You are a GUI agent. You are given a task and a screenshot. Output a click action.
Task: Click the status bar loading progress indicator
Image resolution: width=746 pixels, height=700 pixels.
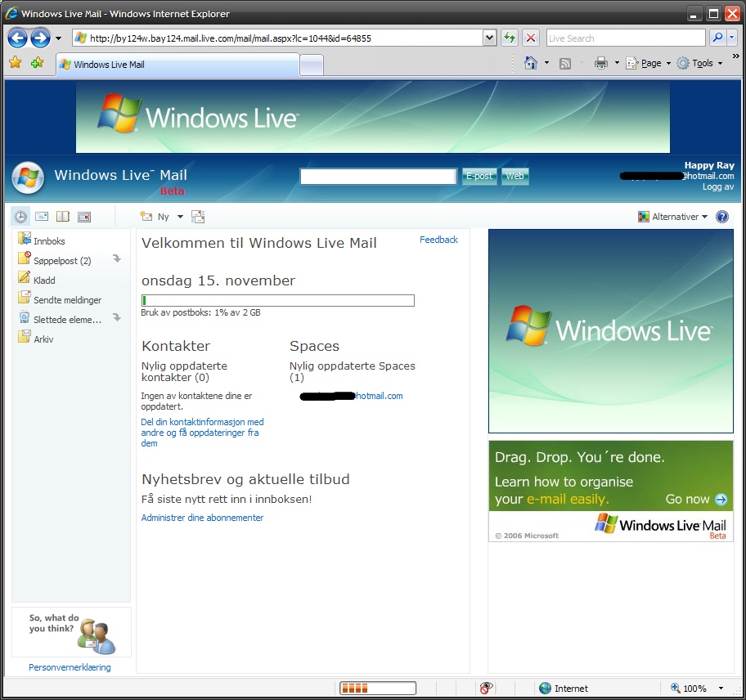pos(378,688)
